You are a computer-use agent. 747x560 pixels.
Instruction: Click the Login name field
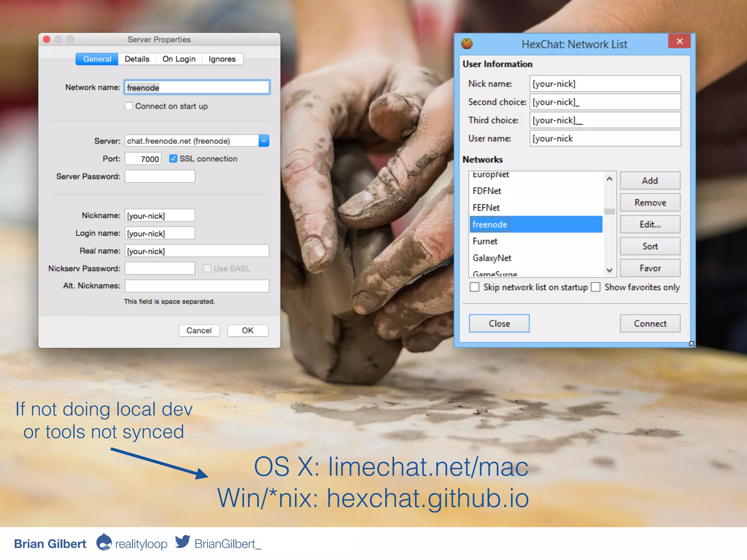160,233
